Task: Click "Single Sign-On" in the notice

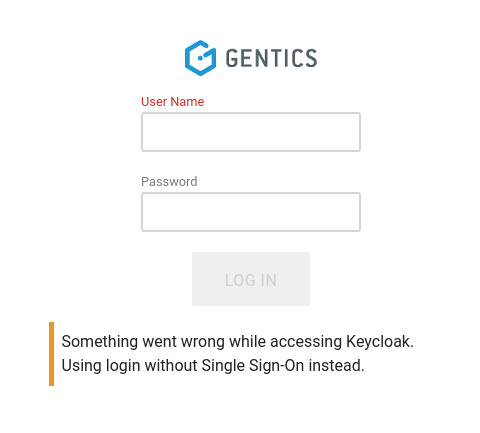Action: point(253,366)
